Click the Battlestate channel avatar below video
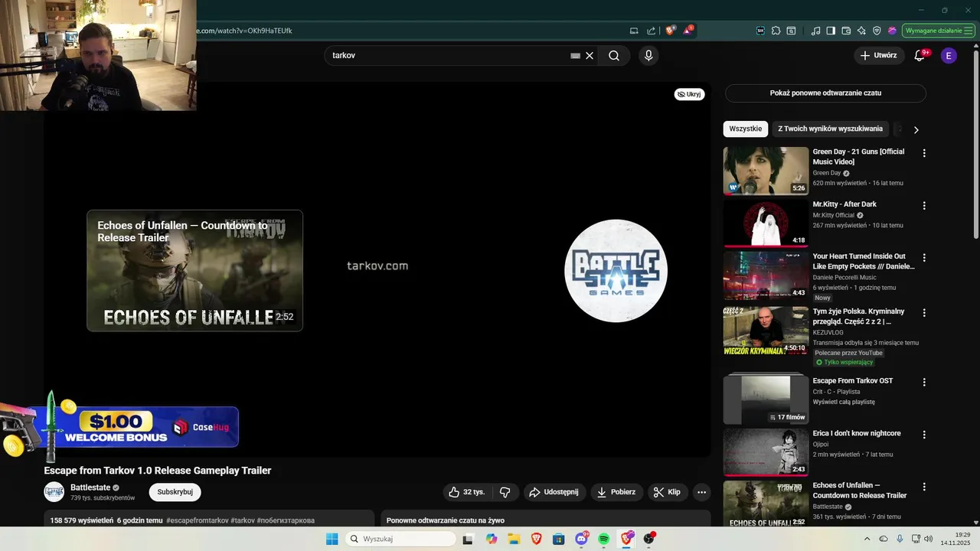This screenshot has height=551, width=980. click(54, 492)
